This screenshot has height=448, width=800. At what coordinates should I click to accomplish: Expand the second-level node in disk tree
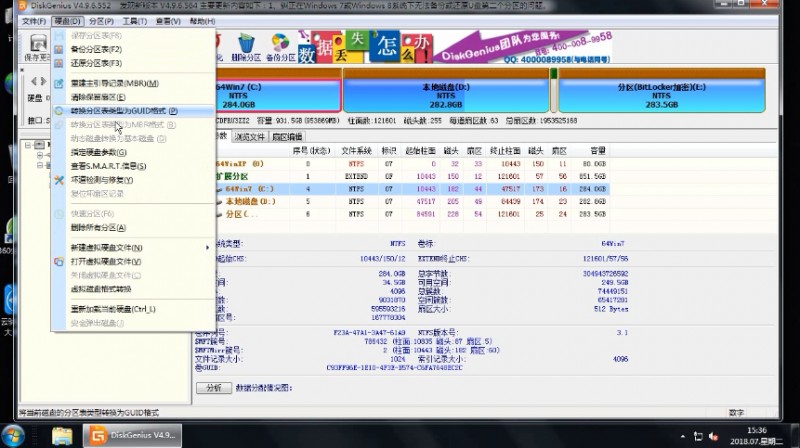[40, 155]
